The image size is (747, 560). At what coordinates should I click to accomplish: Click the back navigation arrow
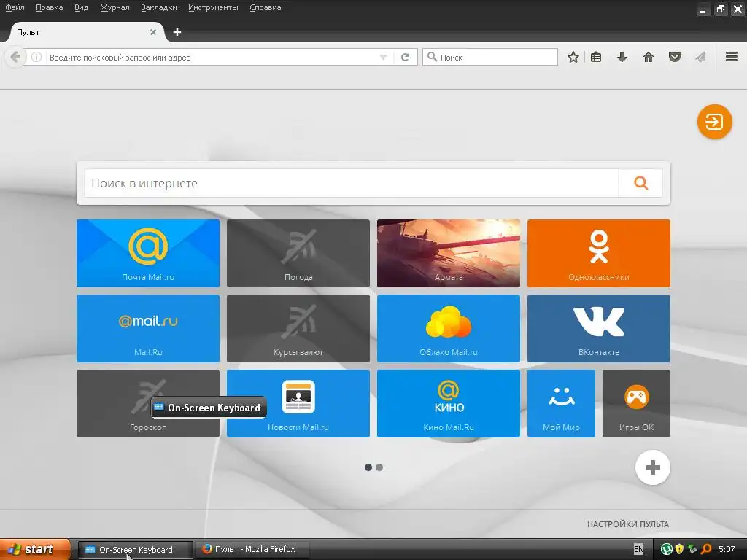click(x=15, y=57)
